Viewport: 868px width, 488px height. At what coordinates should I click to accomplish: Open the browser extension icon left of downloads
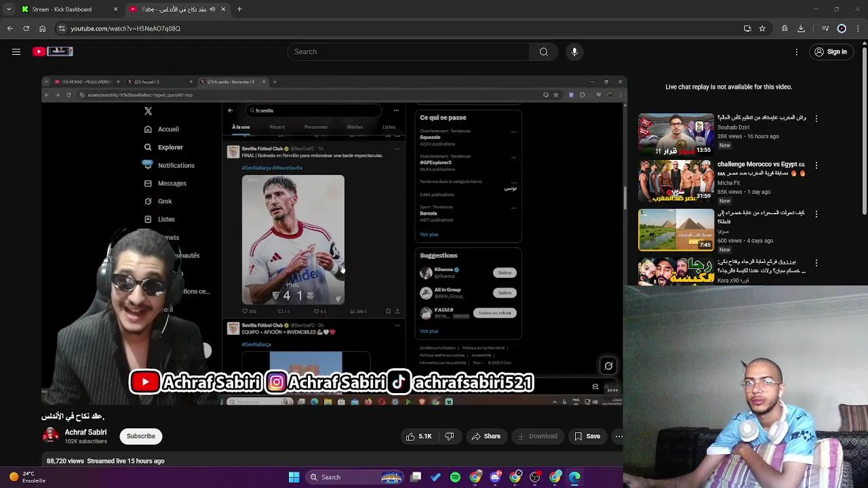(785, 28)
